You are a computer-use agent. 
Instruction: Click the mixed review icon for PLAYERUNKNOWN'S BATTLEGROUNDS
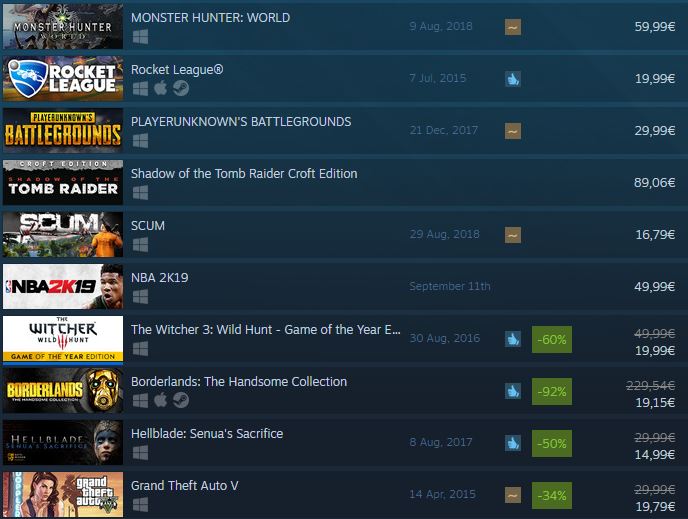(512, 131)
